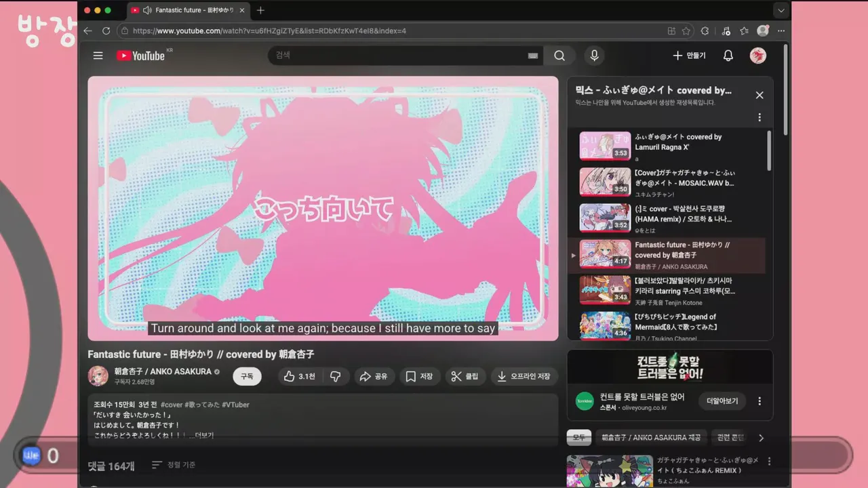Screen dimensions: 868x488
Task: Close the Fantastic future browser tab
Action: (243, 10)
